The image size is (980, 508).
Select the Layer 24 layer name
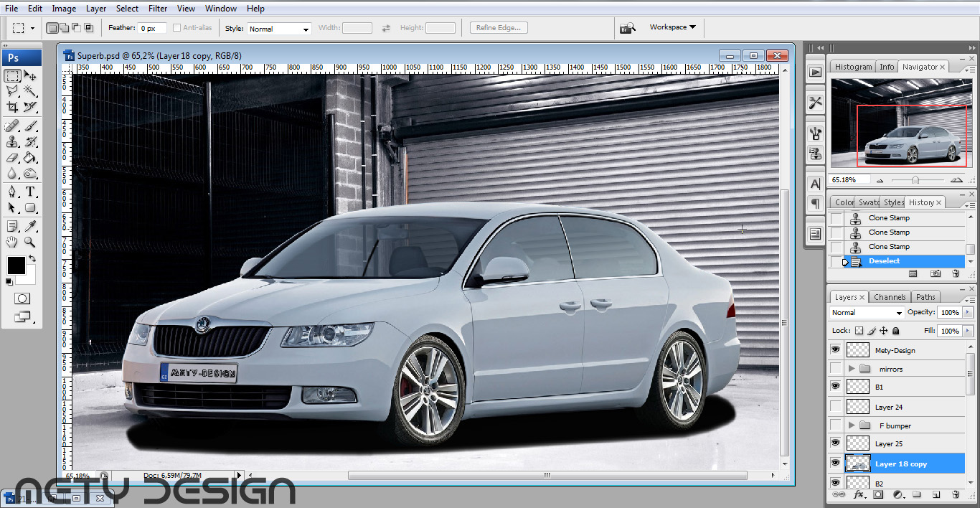tap(889, 408)
